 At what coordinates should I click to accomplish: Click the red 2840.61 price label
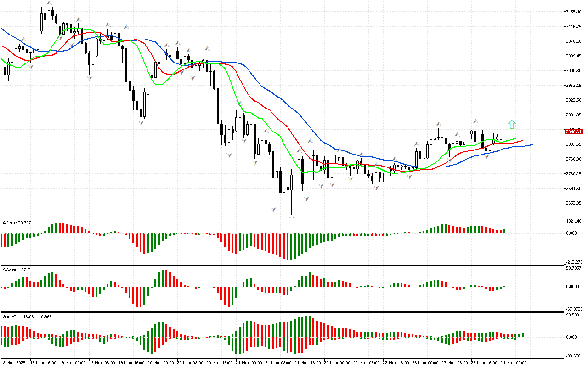(x=574, y=132)
